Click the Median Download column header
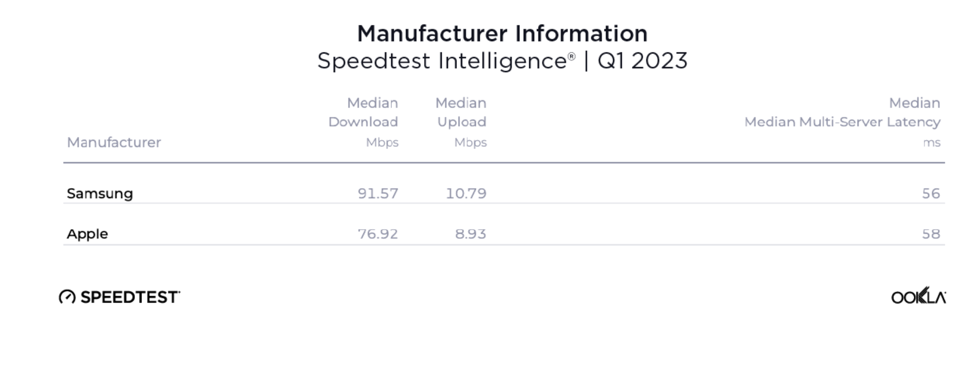This screenshot has width=980, height=370. coord(363,112)
